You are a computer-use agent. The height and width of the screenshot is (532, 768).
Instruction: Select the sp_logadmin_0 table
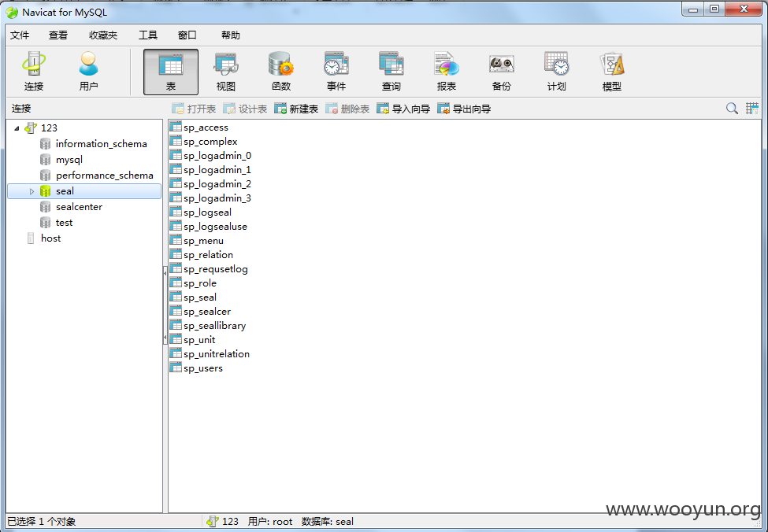point(217,156)
